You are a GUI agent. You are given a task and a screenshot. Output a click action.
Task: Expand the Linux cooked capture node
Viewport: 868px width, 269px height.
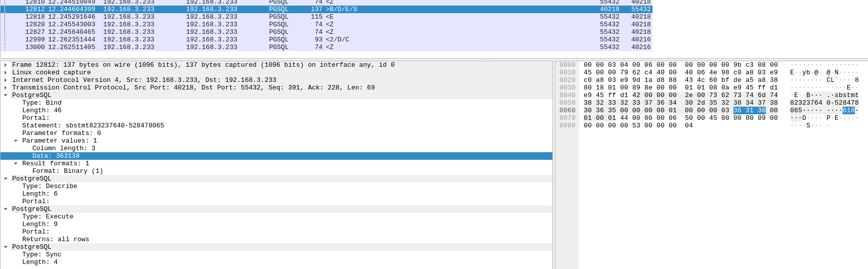coord(5,72)
